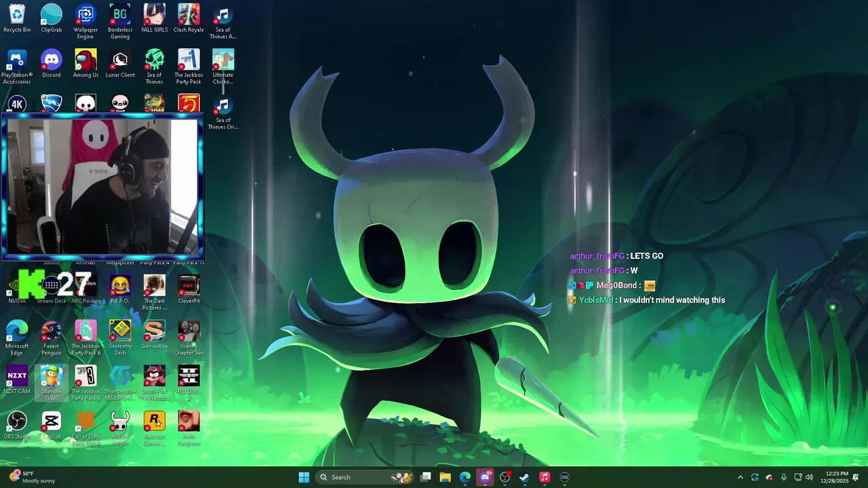The image size is (868, 488).
Task: Select the Faaast Penguin desktop icon
Action: [52, 338]
